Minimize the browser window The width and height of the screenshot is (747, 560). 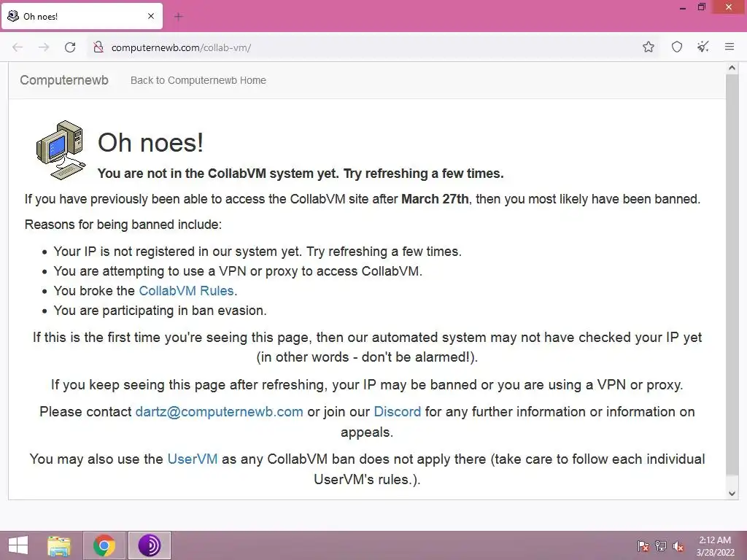click(x=683, y=8)
